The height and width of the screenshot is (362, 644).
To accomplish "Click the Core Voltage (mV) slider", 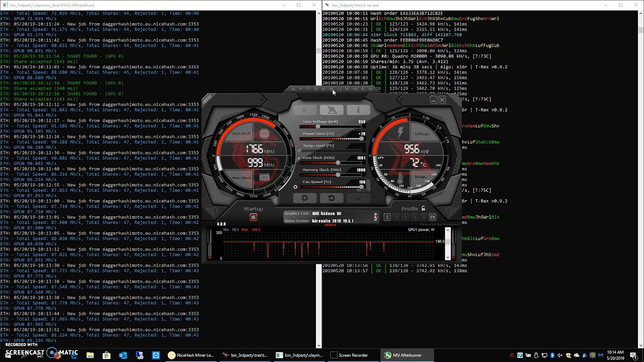I will pos(332,126).
